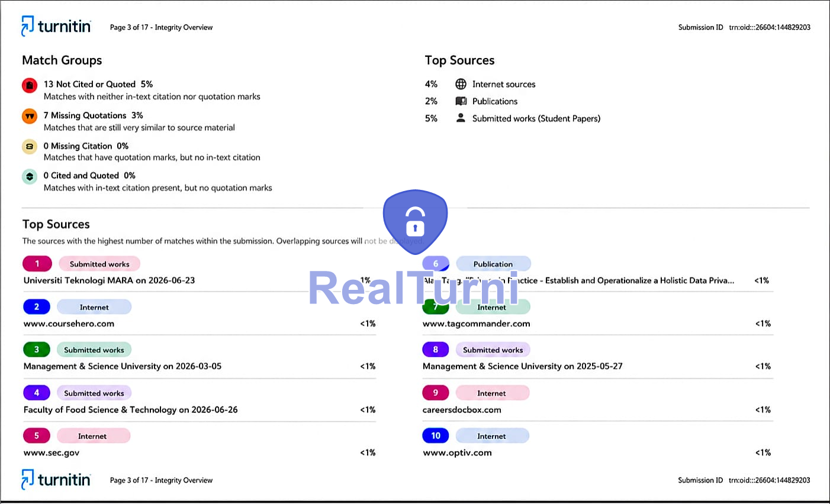This screenshot has height=504, width=830.
Task: Select the yellow Missing Citation icon
Action: (30, 146)
